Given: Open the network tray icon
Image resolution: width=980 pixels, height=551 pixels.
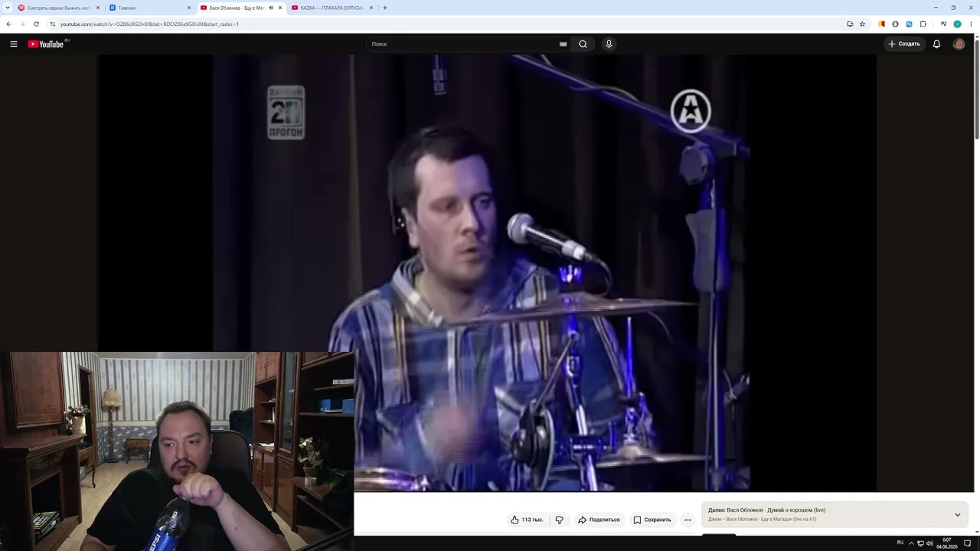Looking at the screenshot, I should point(920,543).
